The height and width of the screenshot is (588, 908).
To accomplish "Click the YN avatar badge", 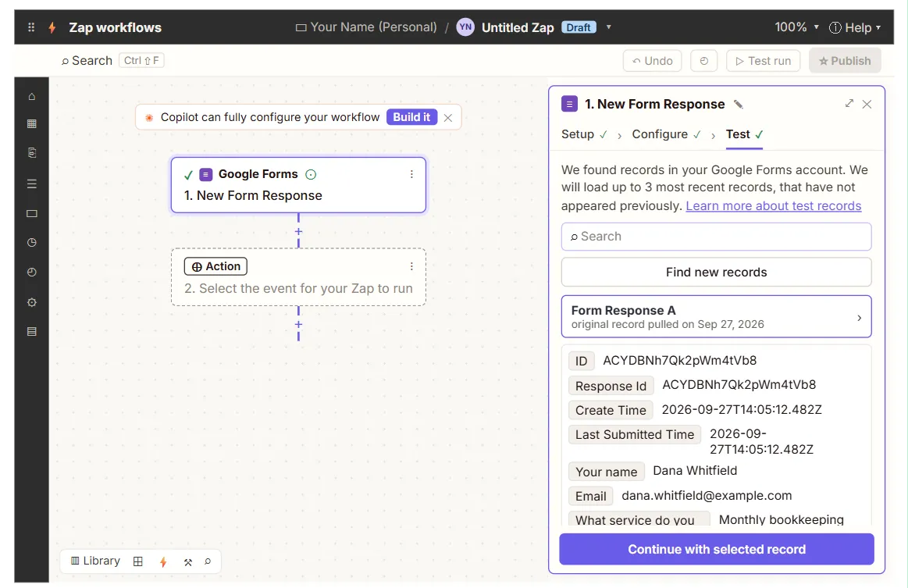I will (x=465, y=27).
